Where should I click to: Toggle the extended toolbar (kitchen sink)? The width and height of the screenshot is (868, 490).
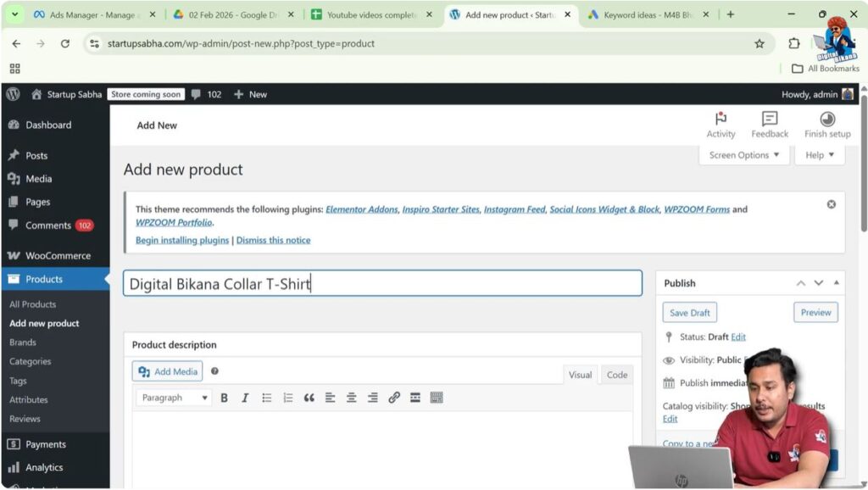[436, 397]
